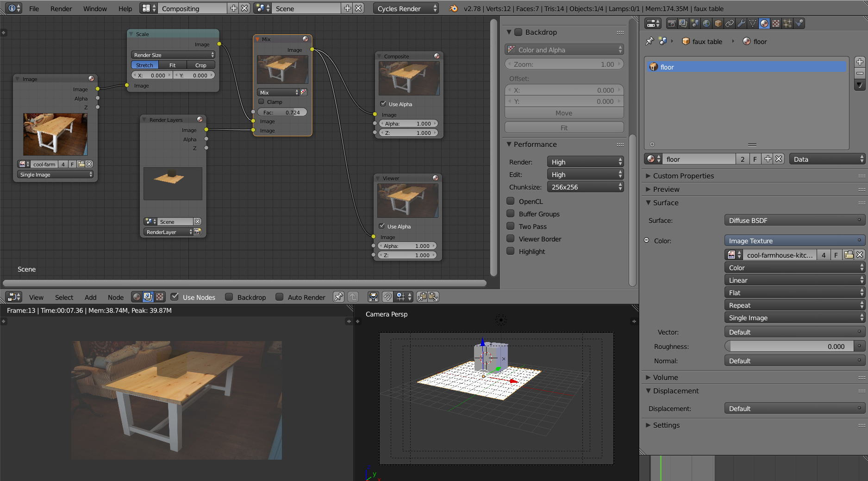868x481 pixels.
Task: Toggle the Two Pass checkbox
Action: click(x=511, y=226)
